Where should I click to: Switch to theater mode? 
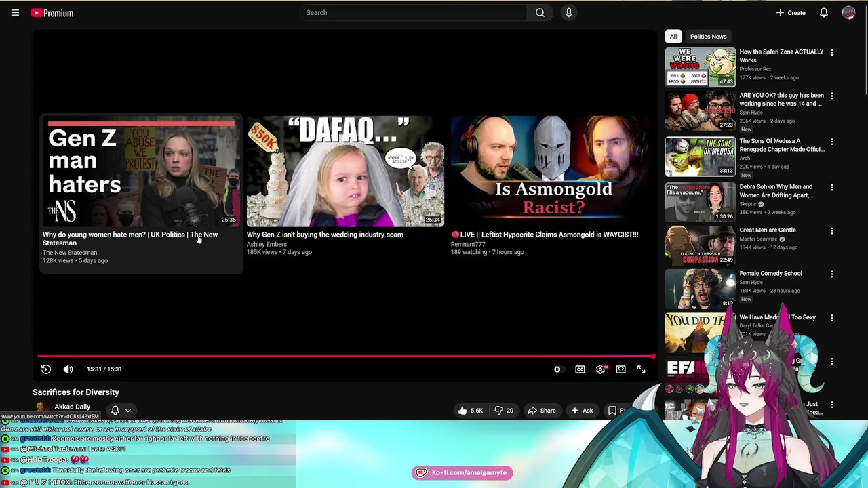tap(620, 369)
